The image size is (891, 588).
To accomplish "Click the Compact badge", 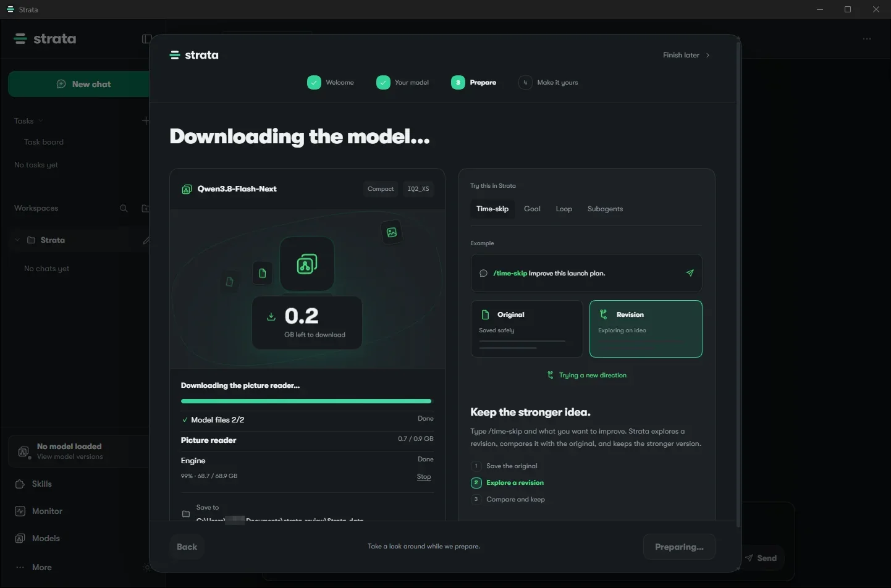I will coord(381,189).
